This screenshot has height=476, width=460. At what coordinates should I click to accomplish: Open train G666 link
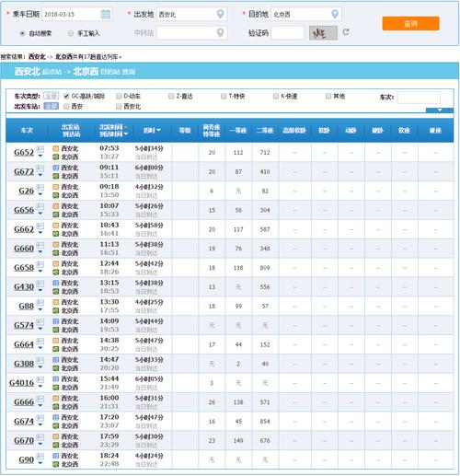[x=24, y=401]
